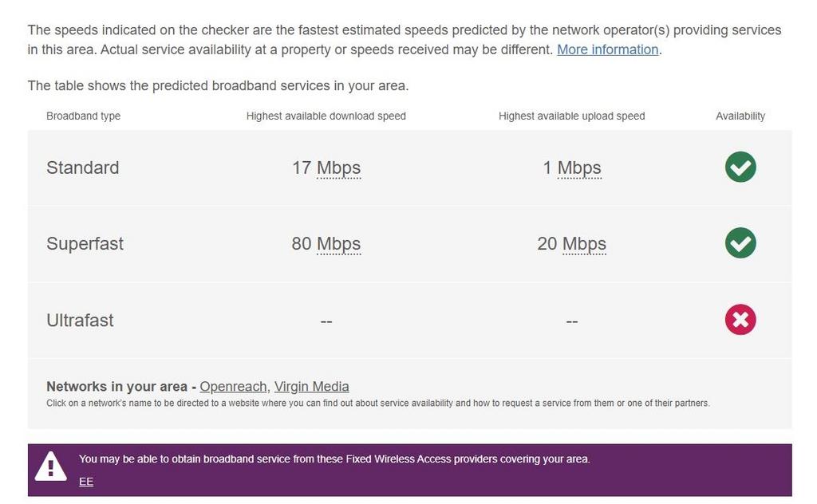Select the Standard broadband row label
The image size is (817, 504).
(x=83, y=167)
